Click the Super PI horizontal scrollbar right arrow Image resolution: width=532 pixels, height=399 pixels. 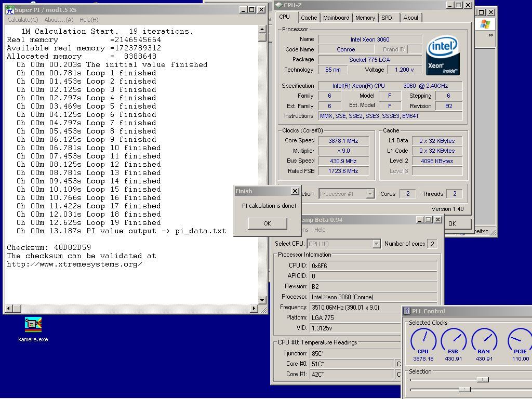coord(254,308)
